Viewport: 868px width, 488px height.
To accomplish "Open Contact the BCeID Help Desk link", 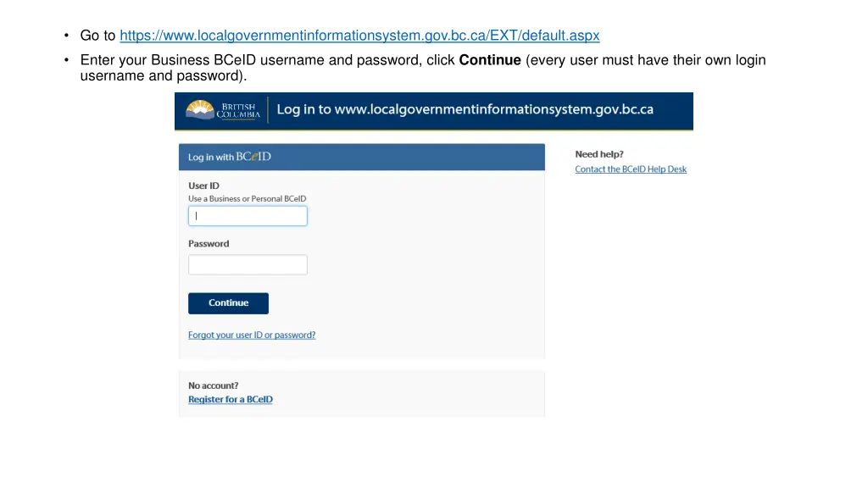I will click(631, 169).
